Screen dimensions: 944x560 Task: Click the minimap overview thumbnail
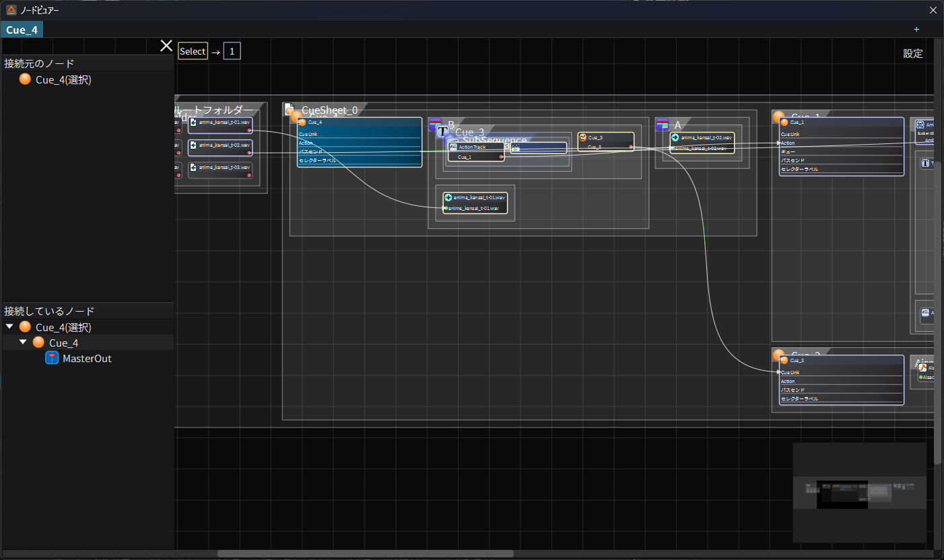(859, 492)
